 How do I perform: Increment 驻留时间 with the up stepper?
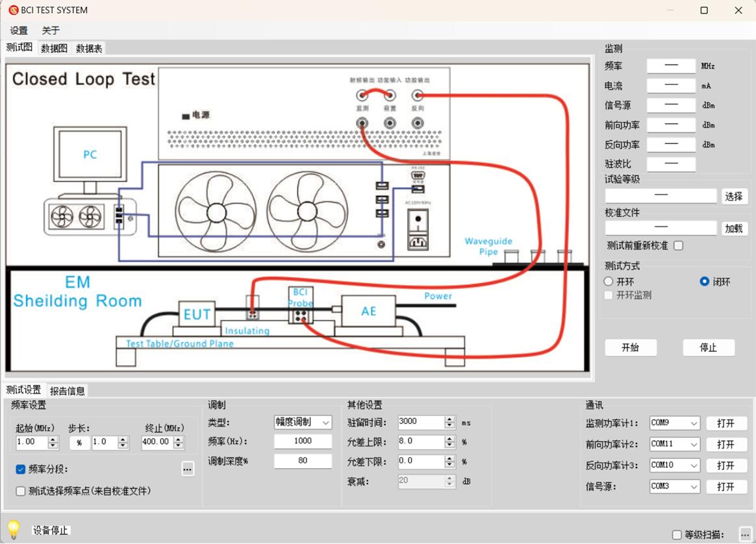pyautogui.click(x=449, y=419)
